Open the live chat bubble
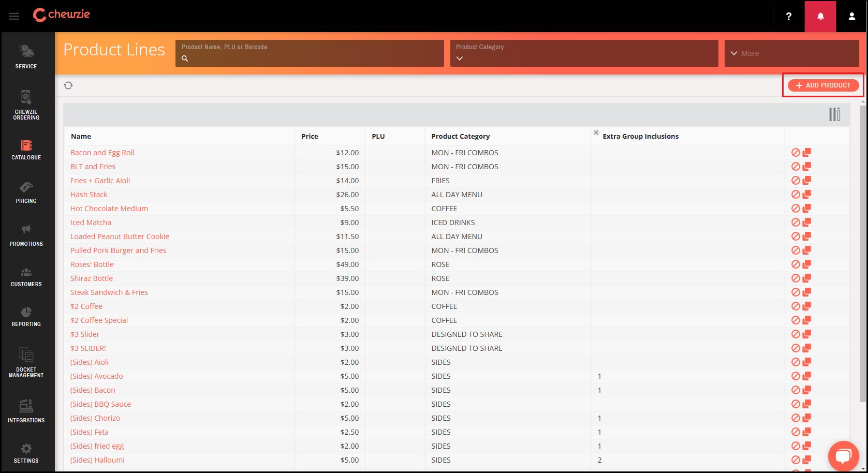The height and width of the screenshot is (473, 868). pyautogui.click(x=843, y=456)
